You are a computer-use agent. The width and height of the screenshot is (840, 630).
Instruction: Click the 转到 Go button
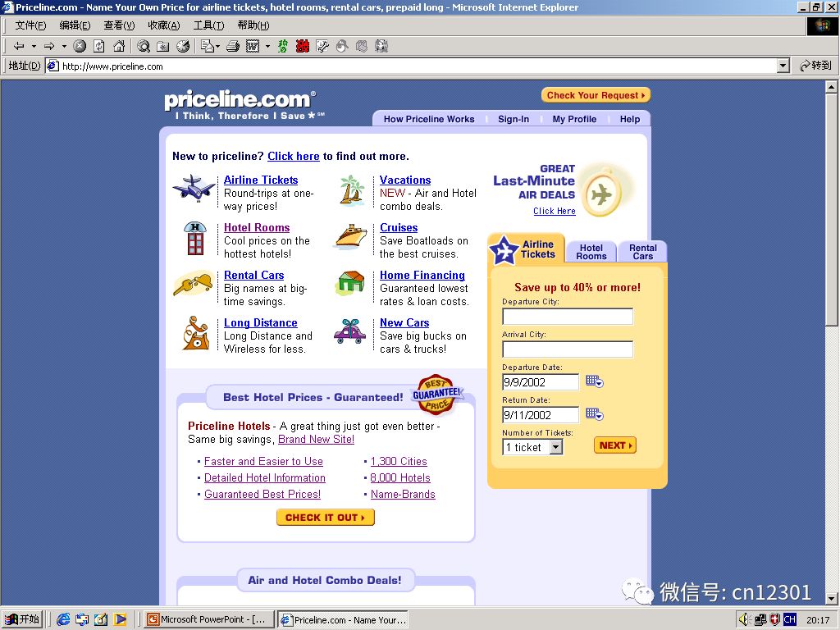(x=816, y=66)
